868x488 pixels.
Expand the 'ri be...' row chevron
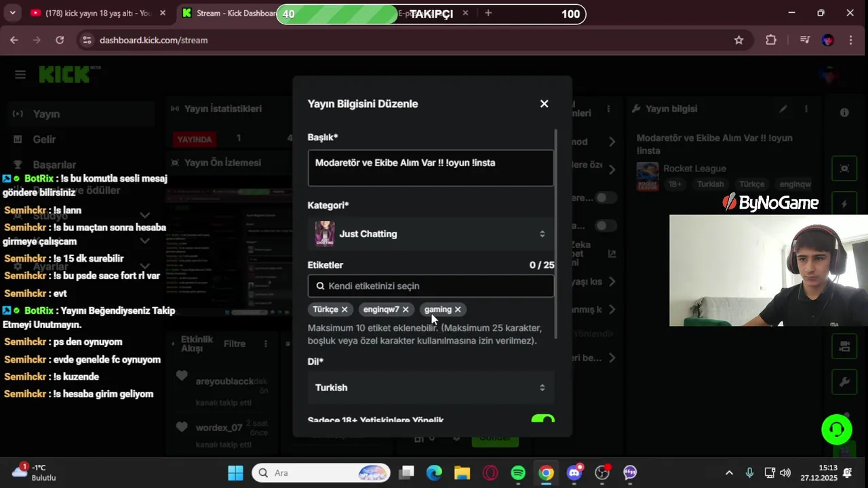coord(612,358)
